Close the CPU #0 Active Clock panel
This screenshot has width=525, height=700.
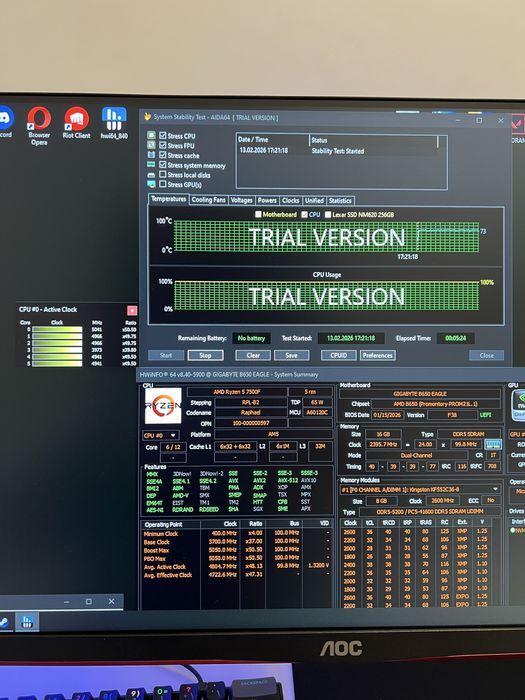click(132, 310)
